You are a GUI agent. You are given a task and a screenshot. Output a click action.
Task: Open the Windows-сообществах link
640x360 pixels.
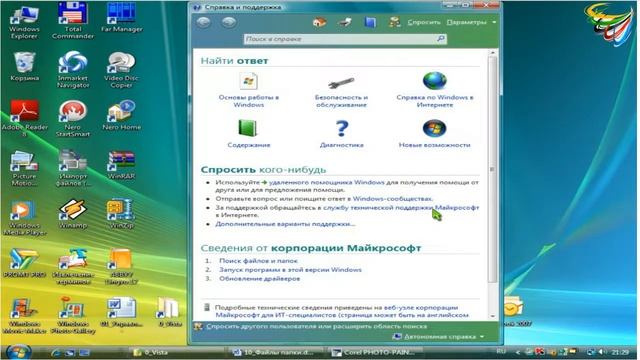point(393,199)
